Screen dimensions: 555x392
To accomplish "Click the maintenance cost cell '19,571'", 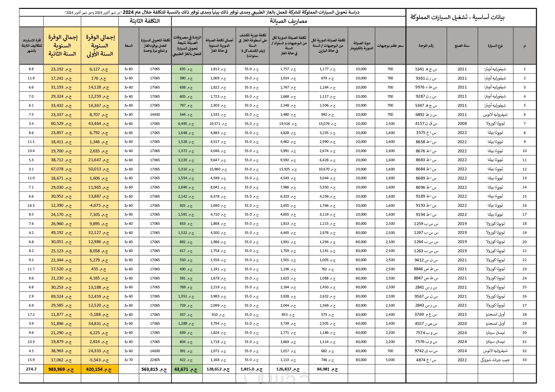I will tap(218, 124).
